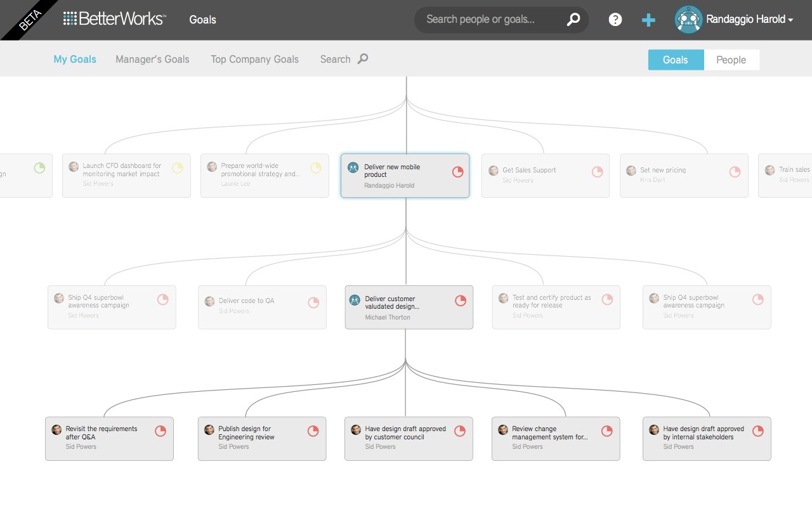Click avatar on Deliver new mobile product card
Viewport: 812px width, 530px height.
pos(353,168)
